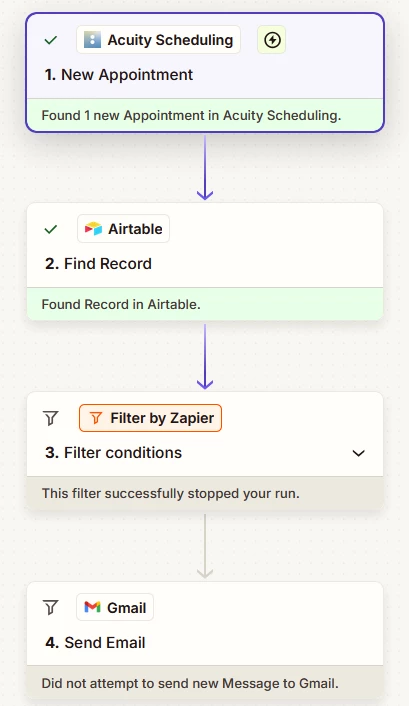Click 'This filter successfully stopped your run' message
The height and width of the screenshot is (706, 409).
[171, 493]
